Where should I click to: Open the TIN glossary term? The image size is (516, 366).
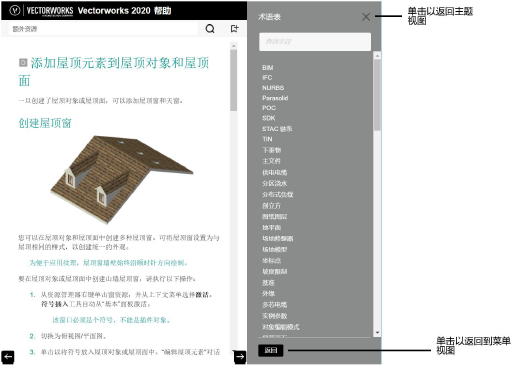click(267, 139)
